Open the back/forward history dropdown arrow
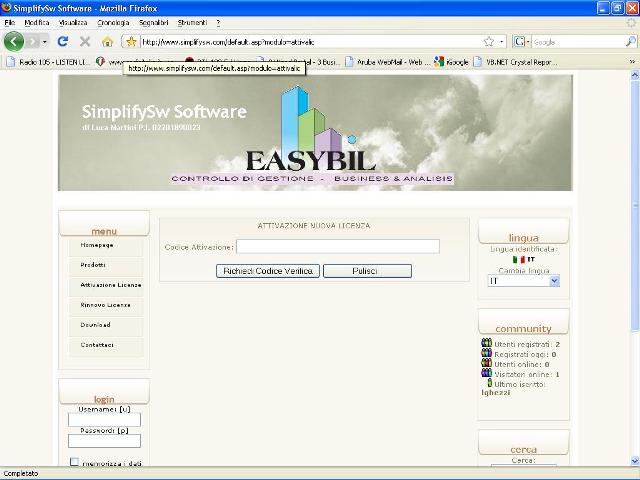The height and width of the screenshot is (480, 640). tap(45, 42)
